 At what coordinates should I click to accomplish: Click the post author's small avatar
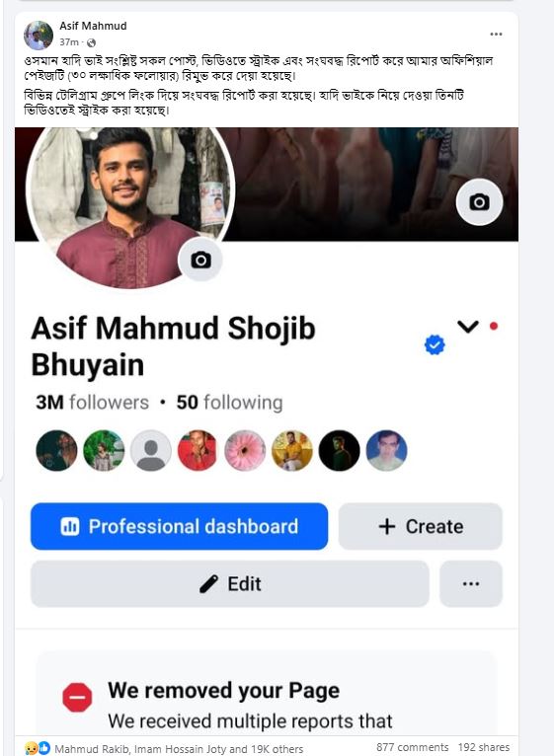click(39, 36)
